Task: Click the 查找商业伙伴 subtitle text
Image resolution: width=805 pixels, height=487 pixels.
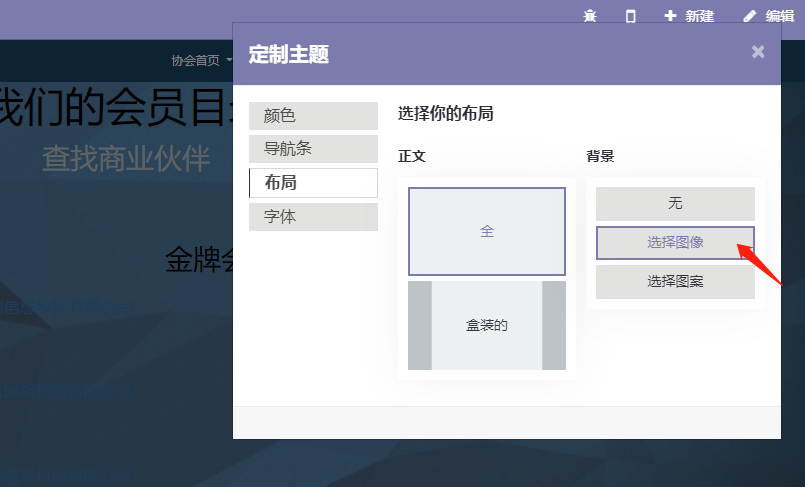Action: click(126, 158)
